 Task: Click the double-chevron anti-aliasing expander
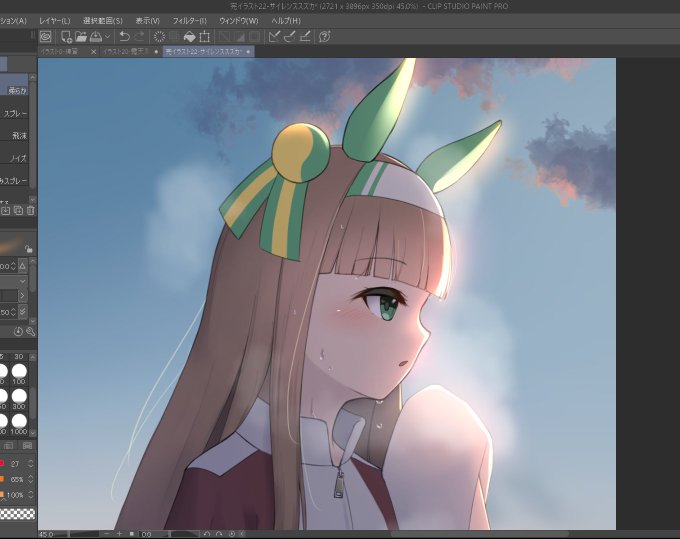[x=23, y=312]
